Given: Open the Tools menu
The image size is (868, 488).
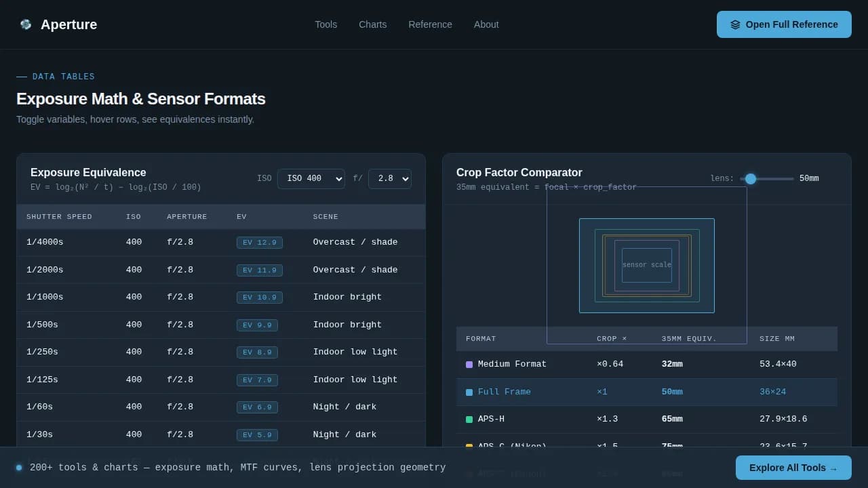Looking at the screenshot, I should (x=325, y=24).
